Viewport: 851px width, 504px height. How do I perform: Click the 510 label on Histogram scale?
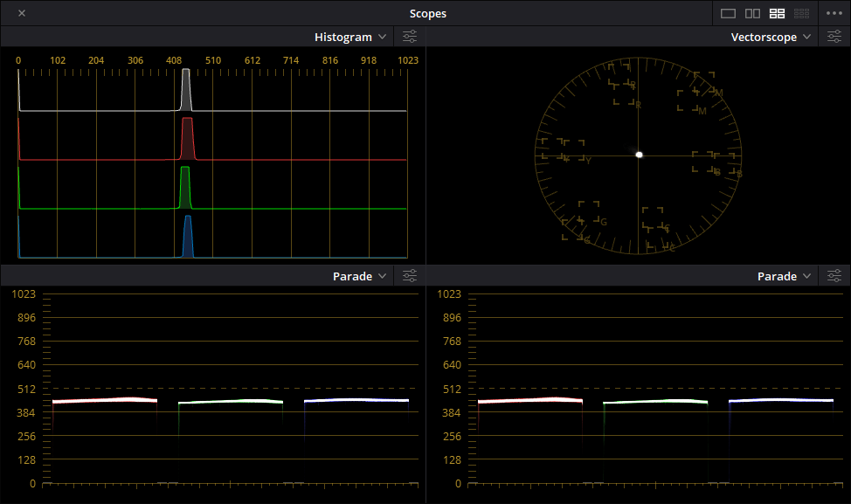(x=213, y=60)
